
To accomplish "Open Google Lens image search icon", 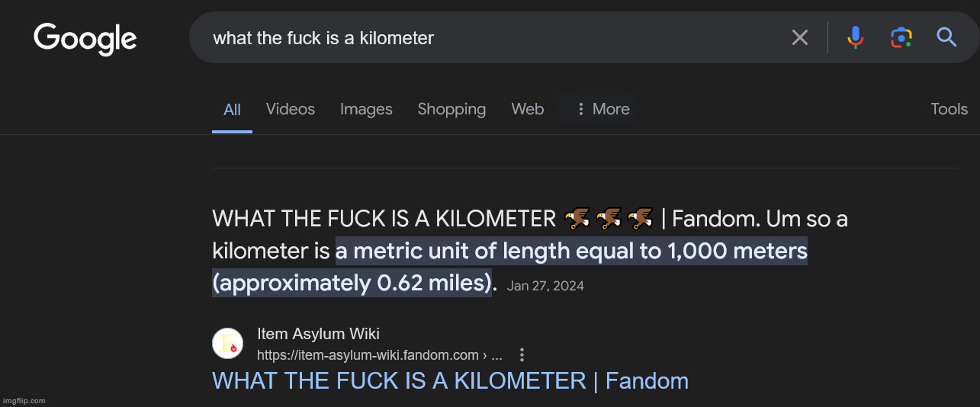I will pyautogui.click(x=901, y=37).
